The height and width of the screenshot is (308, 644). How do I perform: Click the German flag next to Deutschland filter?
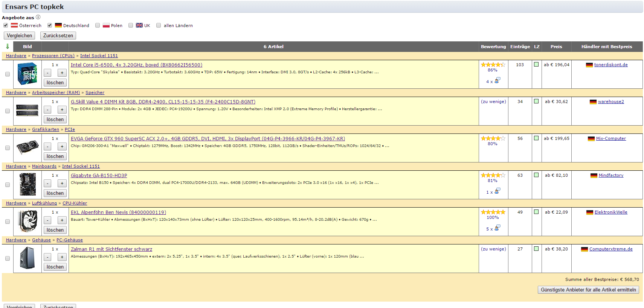click(58, 25)
